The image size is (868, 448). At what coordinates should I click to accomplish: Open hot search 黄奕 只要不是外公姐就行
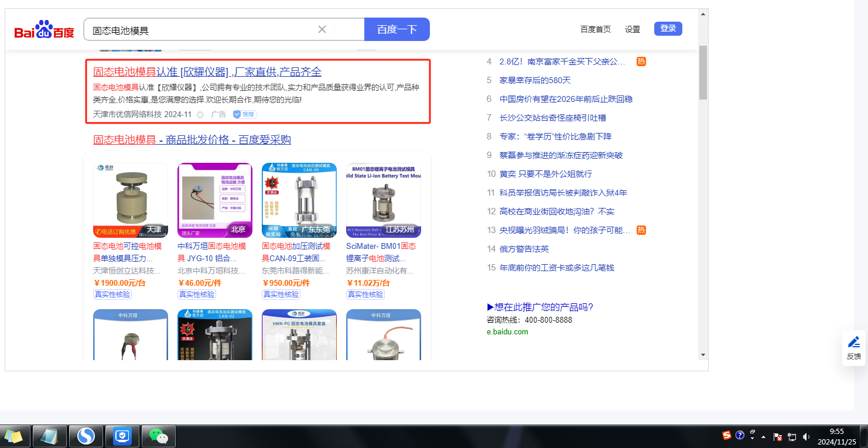coord(546,174)
